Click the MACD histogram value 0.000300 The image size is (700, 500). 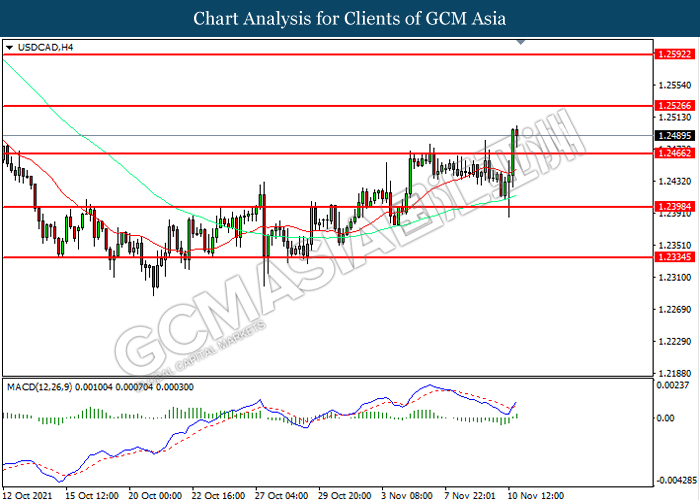pyautogui.click(x=175, y=387)
